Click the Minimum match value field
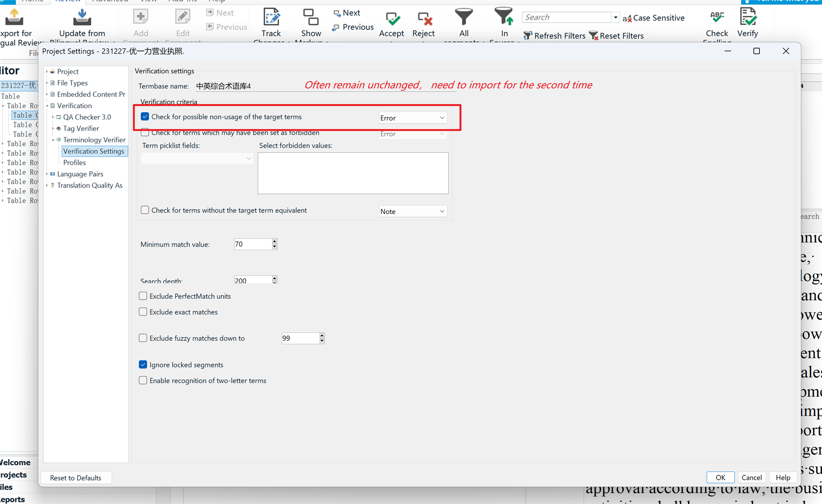822x504 pixels. (253, 244)
